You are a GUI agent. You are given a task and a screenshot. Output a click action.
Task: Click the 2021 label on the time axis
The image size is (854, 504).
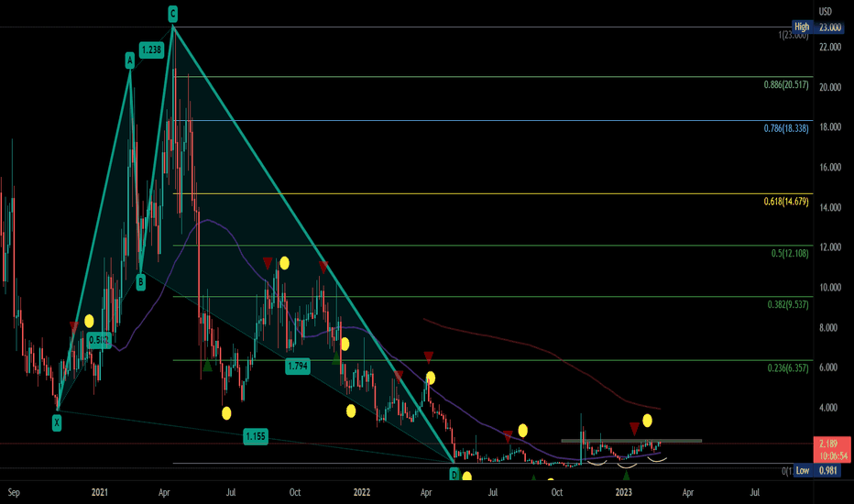click(100, 493)
